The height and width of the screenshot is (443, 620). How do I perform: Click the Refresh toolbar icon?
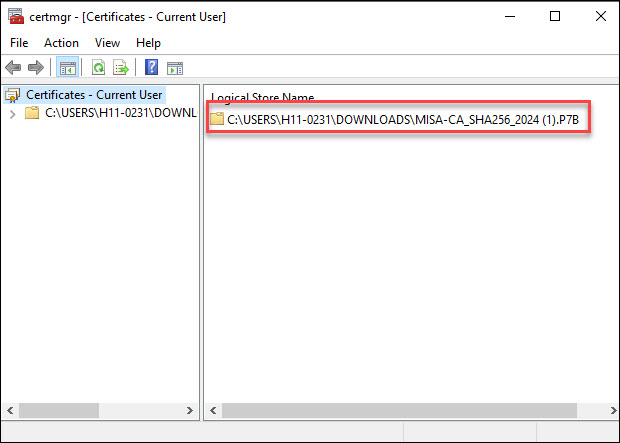pyautogui.click(x=98, y=68)
